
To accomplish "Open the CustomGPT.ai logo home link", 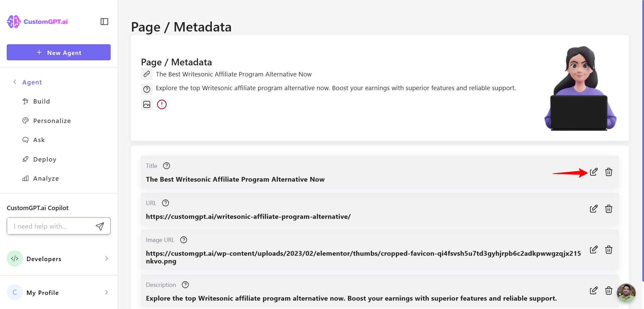I will [37, 22].
